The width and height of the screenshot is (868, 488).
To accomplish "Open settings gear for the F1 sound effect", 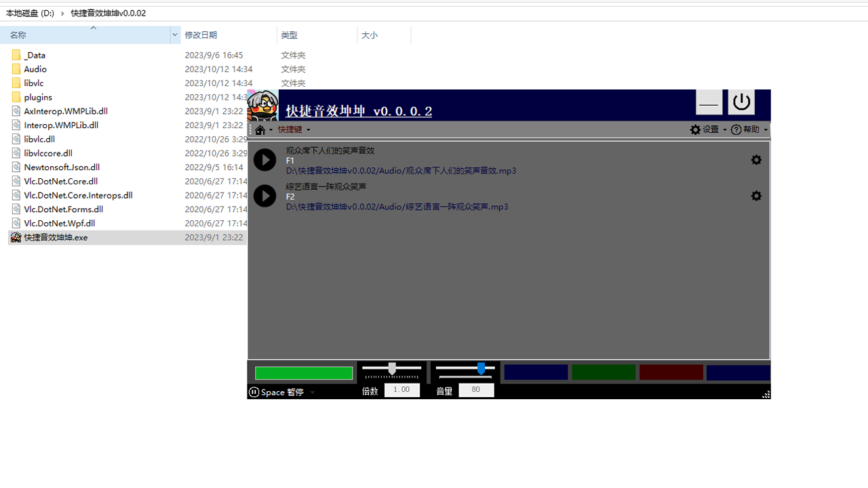I will [x=756, y=159].
